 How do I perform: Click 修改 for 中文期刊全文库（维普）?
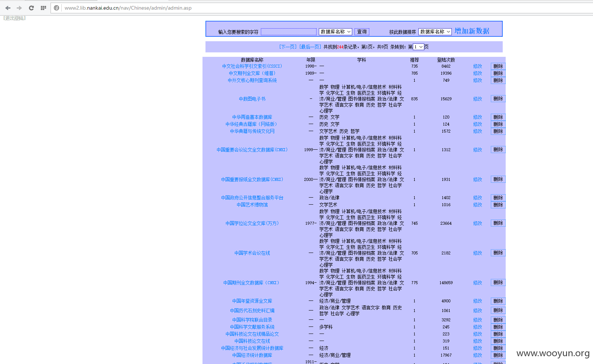pos(478,73)
